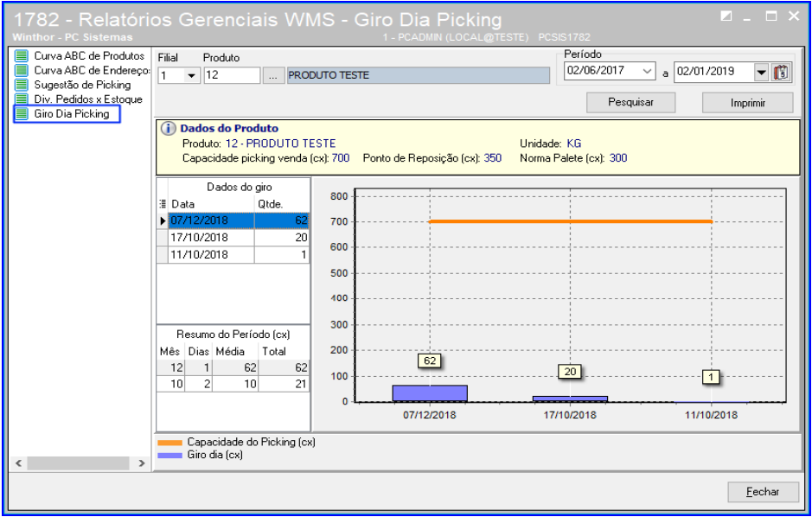Click the Total column header
The image size is (812, 517).
tap(284, 351)
